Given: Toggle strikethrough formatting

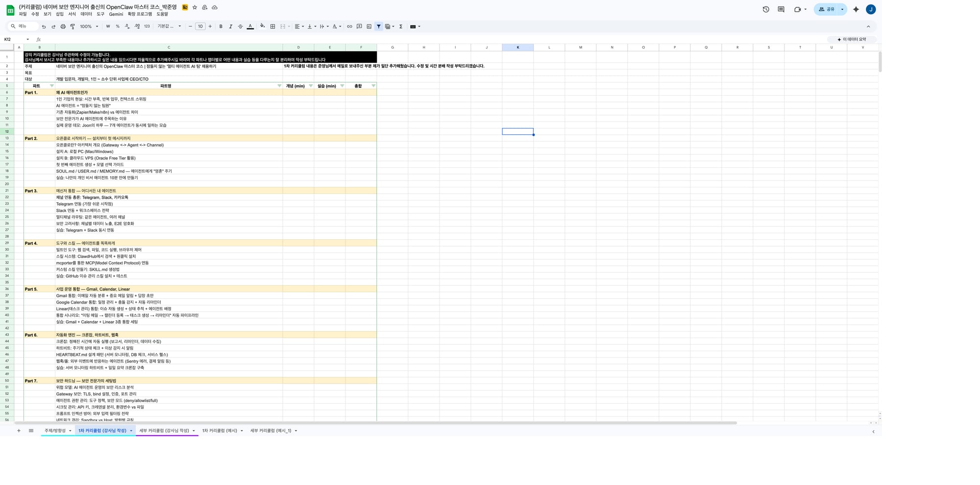Looking at the screenshot, I should click(240, 26).
